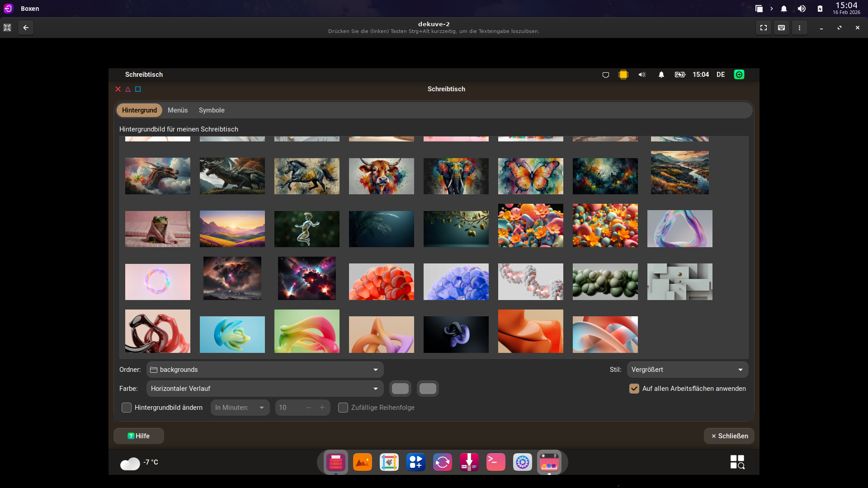Switch to the Menüs tab
868x488 pixels.
click(178, 110)
